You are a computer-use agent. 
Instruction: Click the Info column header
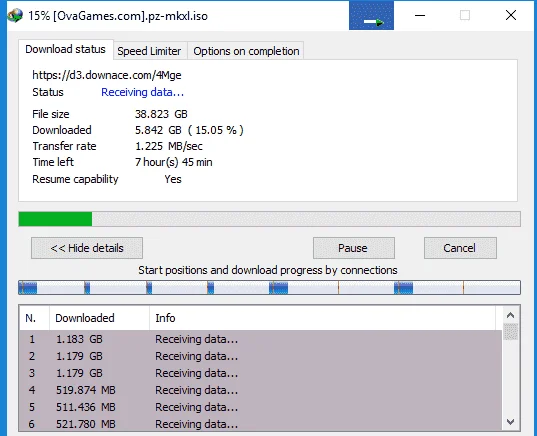(322, 318)
